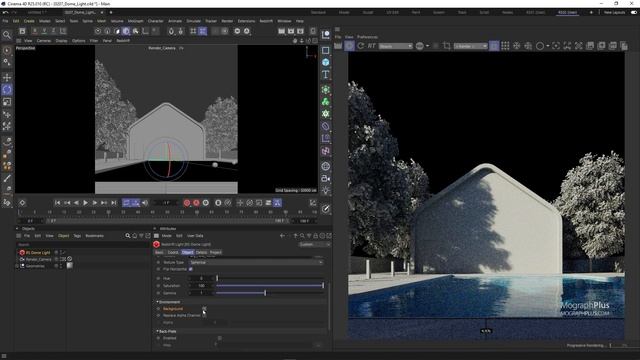Click the grid dots icon in RenderView

point(505,46)
